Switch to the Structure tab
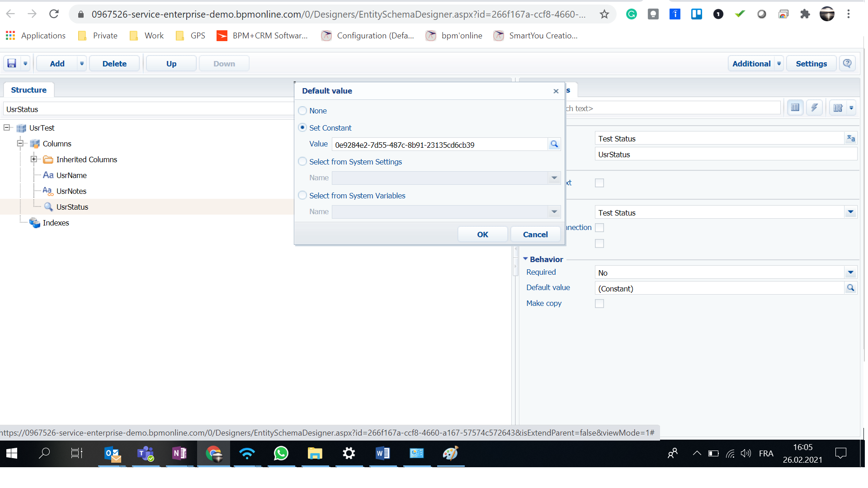Image resolution: width=868 pixels, height=488 pixels. pyautogui.click(x=28, y=89)
